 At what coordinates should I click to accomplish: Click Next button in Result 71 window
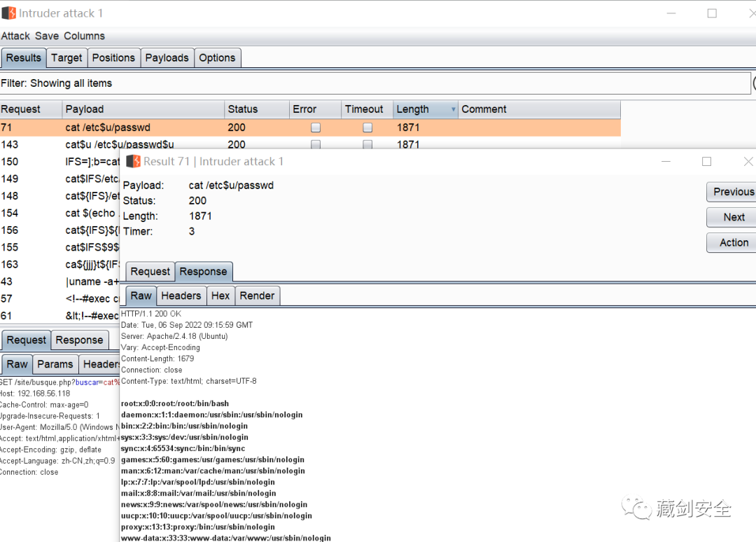pyautogui.click(x=731, y=218)
